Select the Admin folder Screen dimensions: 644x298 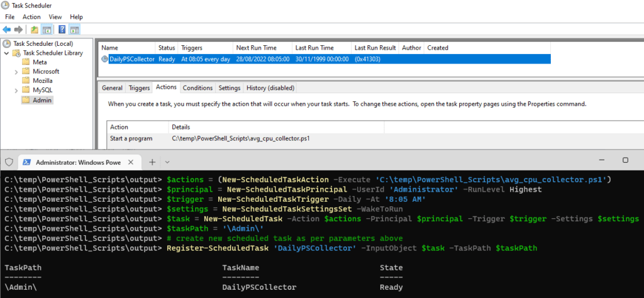pyautogui.click(x=43, y=100)
